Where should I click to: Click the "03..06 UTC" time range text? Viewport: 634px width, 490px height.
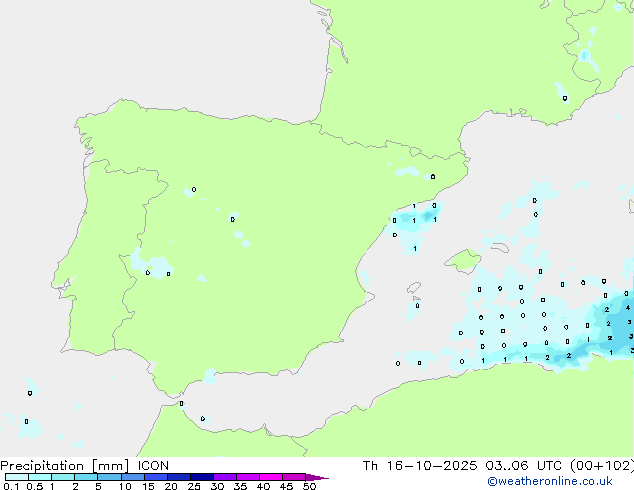pos(524,466)
